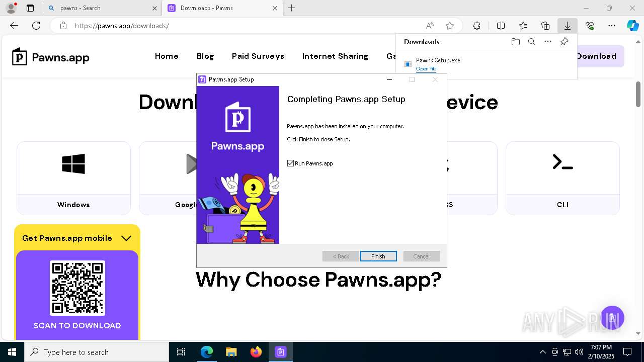The height and width of the screenshot is (362, 644).
Task: Open Firefox from the taskbar
Action: pos(256,352)
